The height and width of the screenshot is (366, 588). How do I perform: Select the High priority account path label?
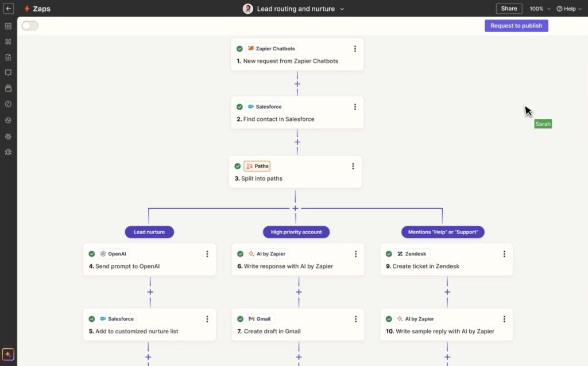click(296, 232)
